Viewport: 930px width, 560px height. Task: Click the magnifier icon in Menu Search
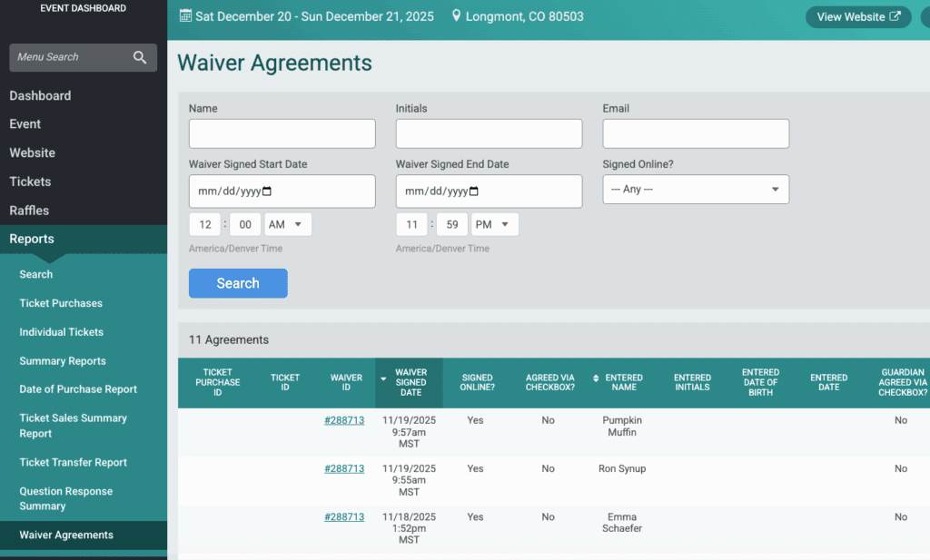(140, 57)
